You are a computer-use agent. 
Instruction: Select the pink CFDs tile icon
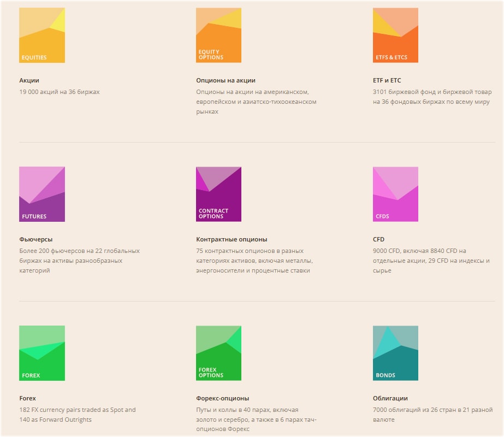(395, 194)
